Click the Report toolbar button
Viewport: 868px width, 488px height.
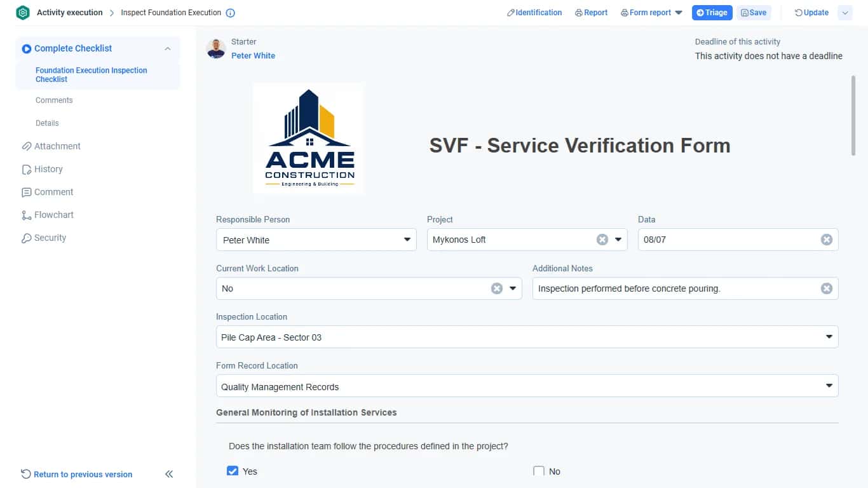[x=591, y=13]
